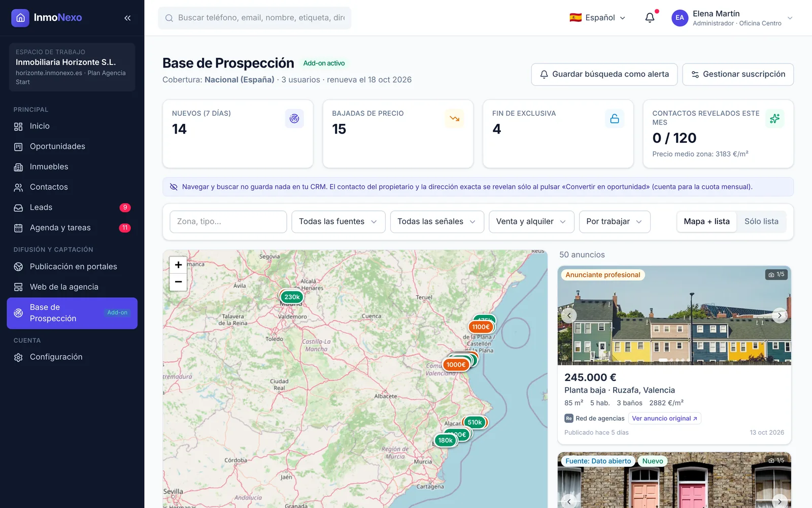Click the 510k map marker
Image resolution: width=812 pixels, height=508 pixels.
coord(475,422)
